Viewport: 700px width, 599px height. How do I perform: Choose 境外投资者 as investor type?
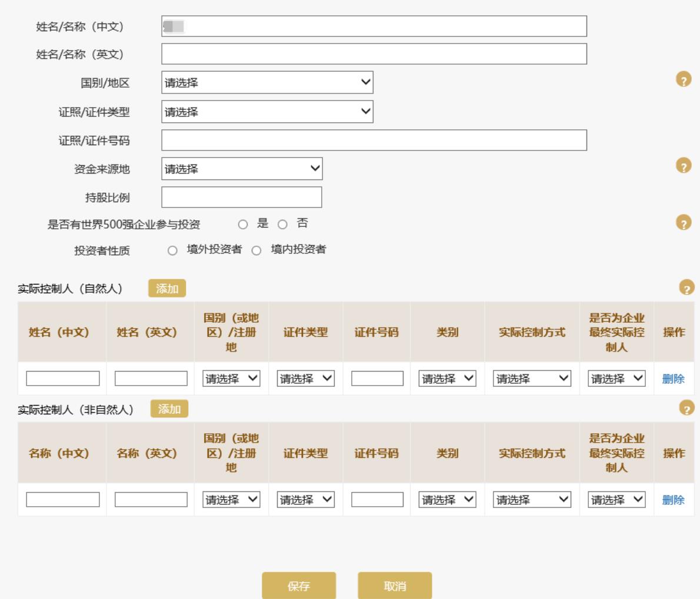point(172,251)
